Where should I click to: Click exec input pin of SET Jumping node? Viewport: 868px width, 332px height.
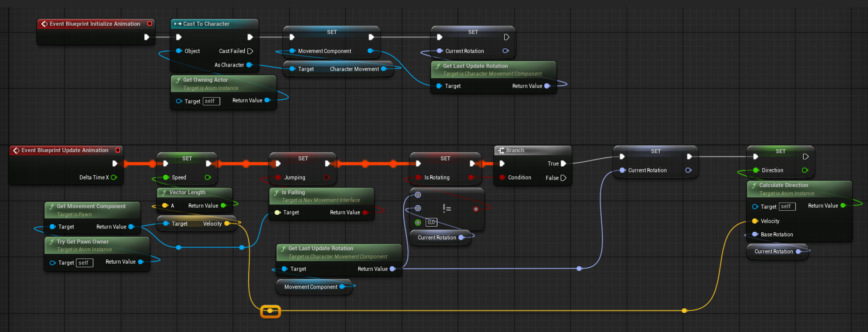point(278,163)
